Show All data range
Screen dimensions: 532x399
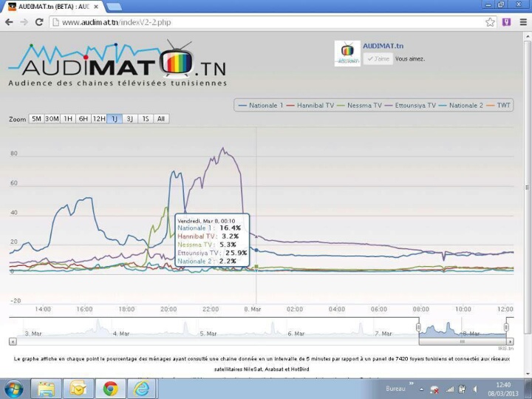(x=161, y=119)
